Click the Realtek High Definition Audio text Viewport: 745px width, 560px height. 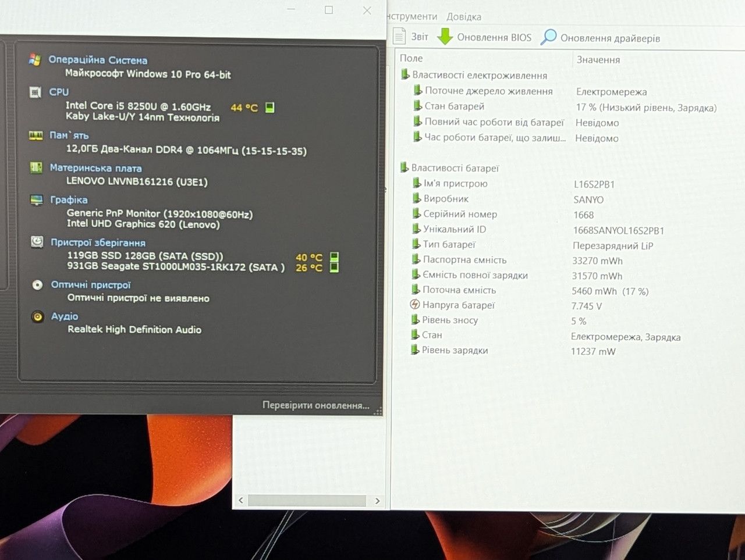(x=134, y=329)
